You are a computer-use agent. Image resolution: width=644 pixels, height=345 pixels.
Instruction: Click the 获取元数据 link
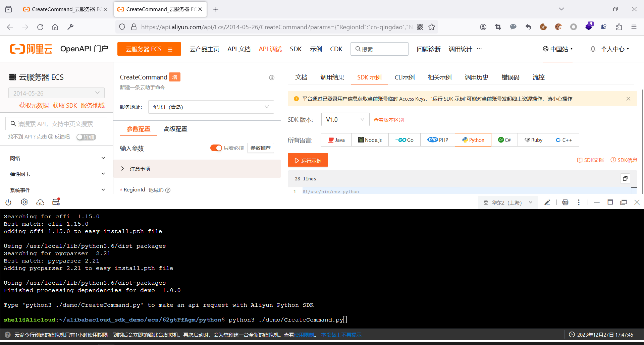34,106
